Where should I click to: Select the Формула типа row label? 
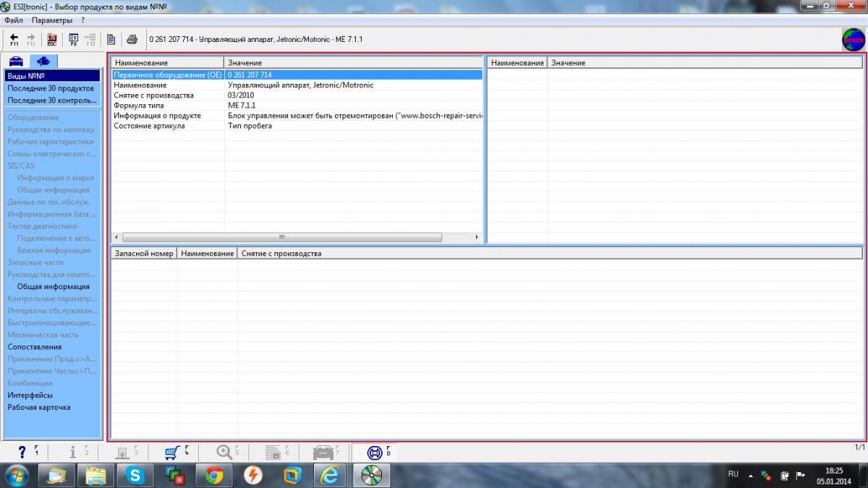[139, 106]
